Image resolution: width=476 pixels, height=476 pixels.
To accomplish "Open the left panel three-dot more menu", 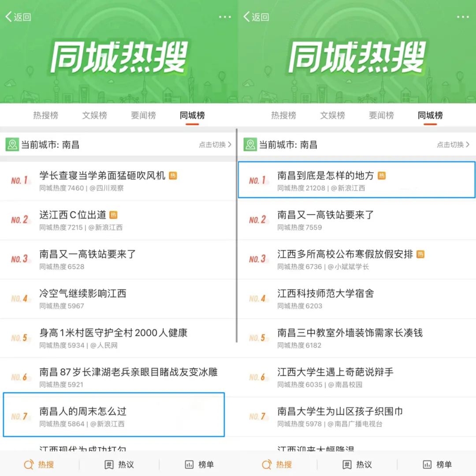I will click(225, 17).
